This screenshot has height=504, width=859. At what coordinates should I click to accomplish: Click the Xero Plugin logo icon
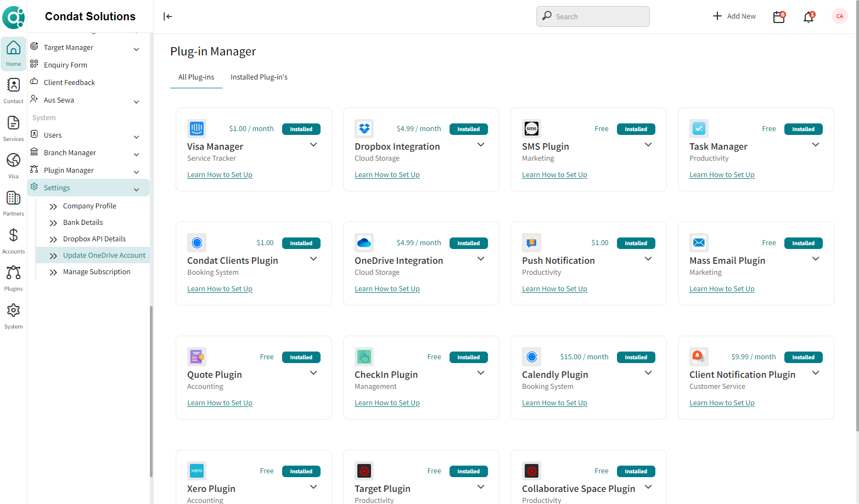tap(196, 471)
